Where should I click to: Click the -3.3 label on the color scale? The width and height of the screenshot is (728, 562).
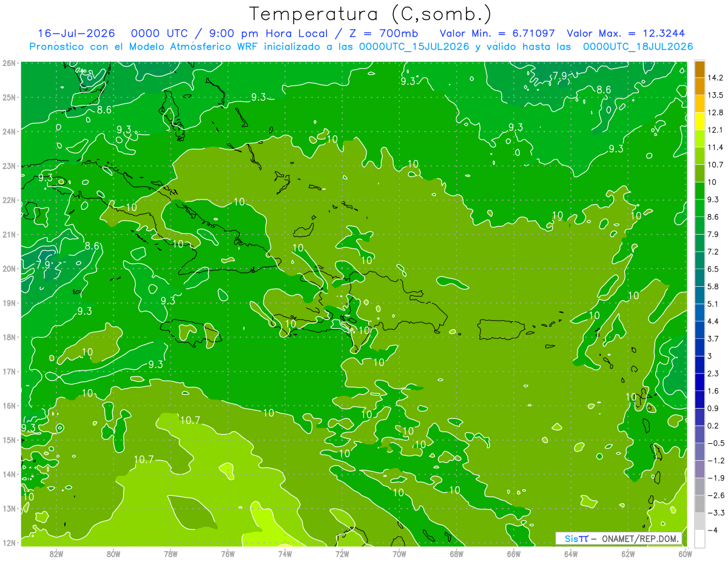(715, 513)
